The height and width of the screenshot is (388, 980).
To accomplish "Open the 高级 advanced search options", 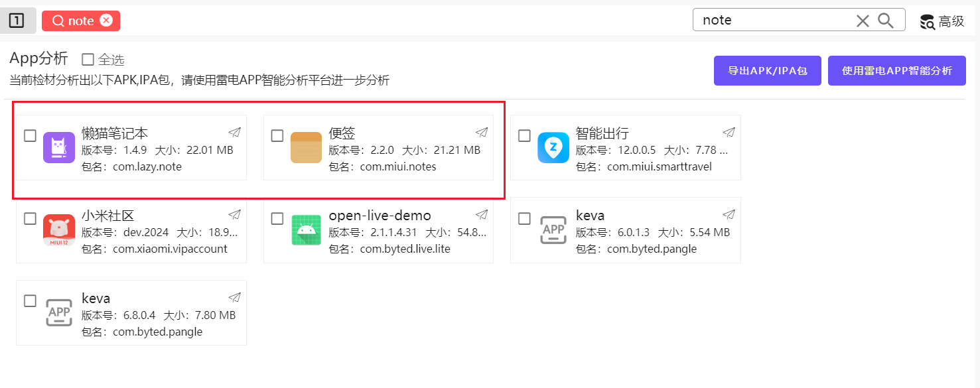I will click(942, 21).
